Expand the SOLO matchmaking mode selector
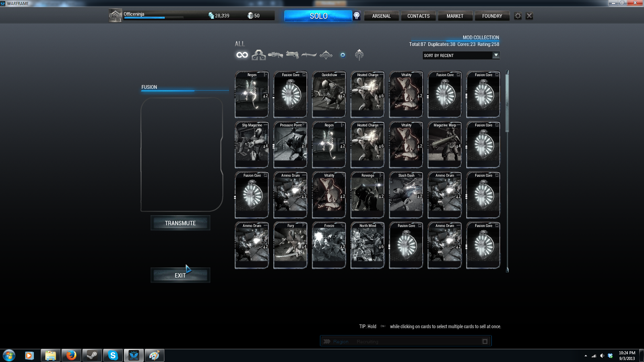The width and height of the screenshot is (644, 362). point(318,16)
